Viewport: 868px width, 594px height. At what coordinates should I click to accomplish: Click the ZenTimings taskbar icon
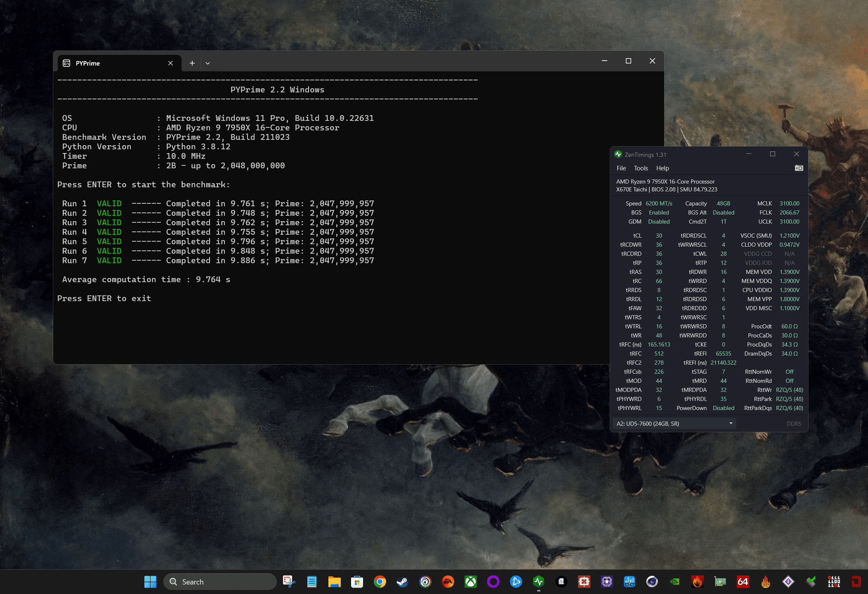[x=538, y=582]
